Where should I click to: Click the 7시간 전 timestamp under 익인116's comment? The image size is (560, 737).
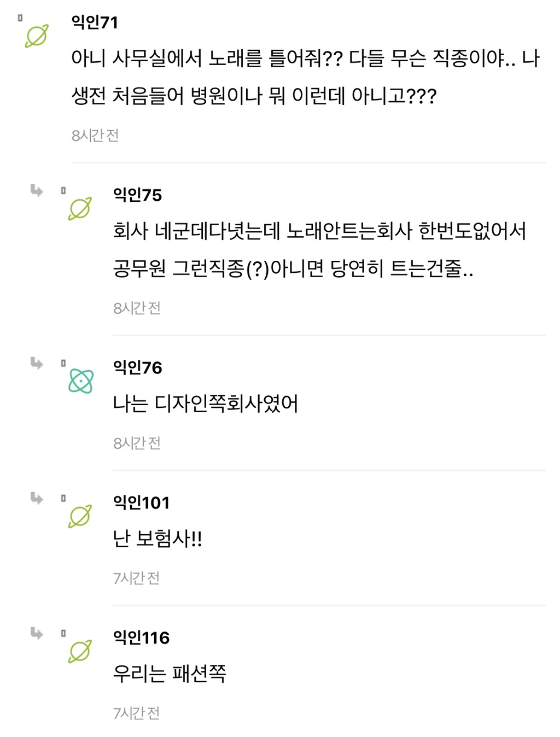[x=137, y=713]
